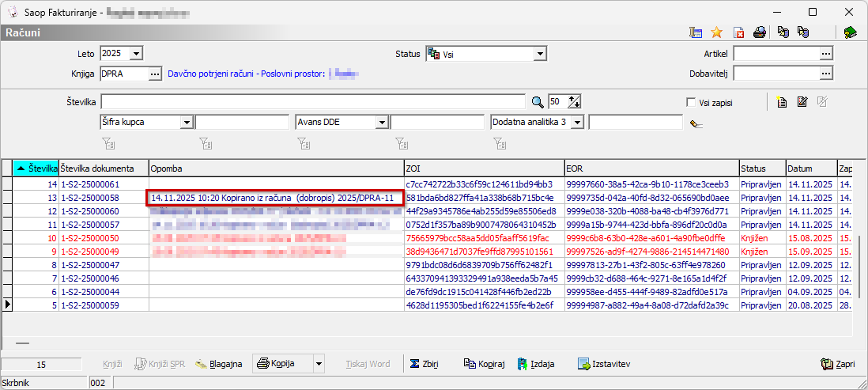The width and height of the screenshot is (868, 390).
Task: Open the Avans DDE filter dropdown
Action: click(383, 122)
